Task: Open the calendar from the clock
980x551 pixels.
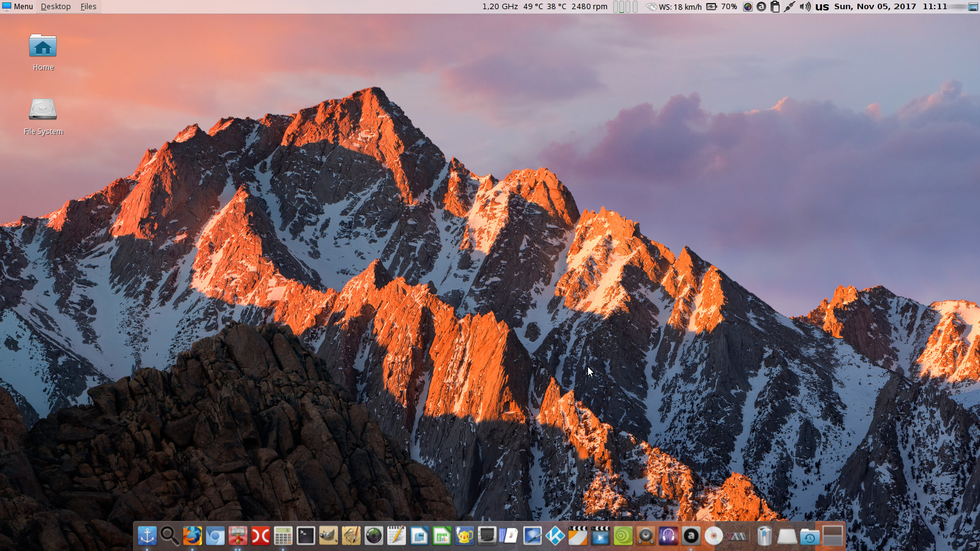Action: coord(891,6)
